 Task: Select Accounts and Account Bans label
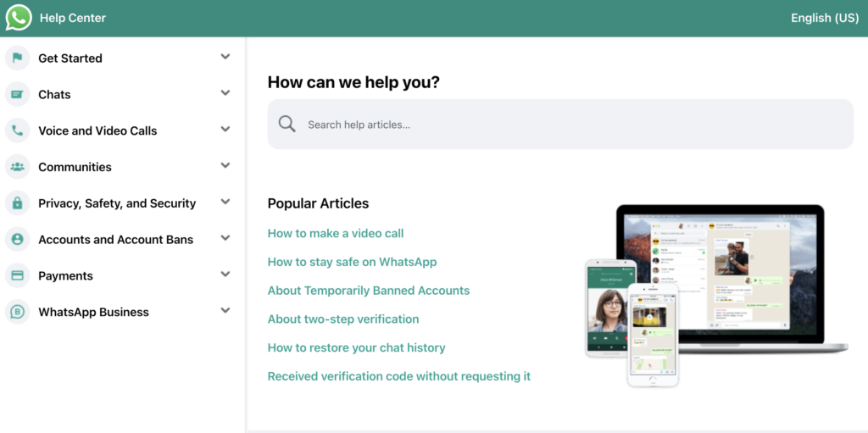pyautogui.click(x=115, y=240)
